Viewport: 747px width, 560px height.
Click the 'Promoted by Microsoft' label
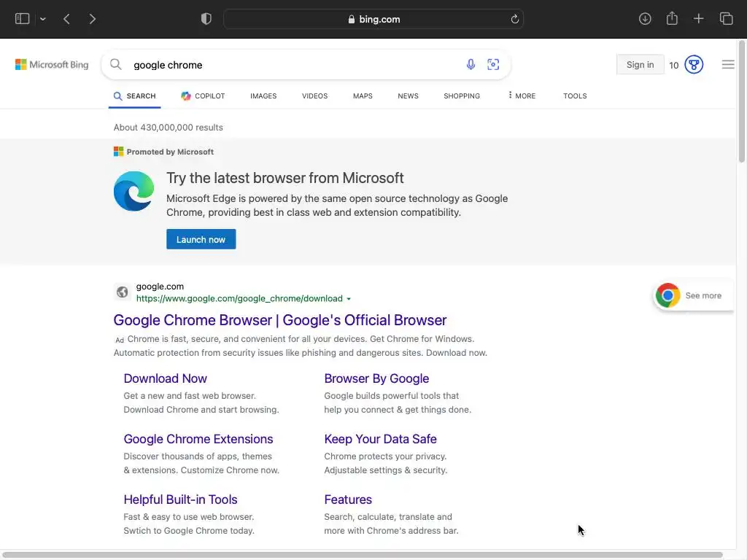[x=170, y=152]
